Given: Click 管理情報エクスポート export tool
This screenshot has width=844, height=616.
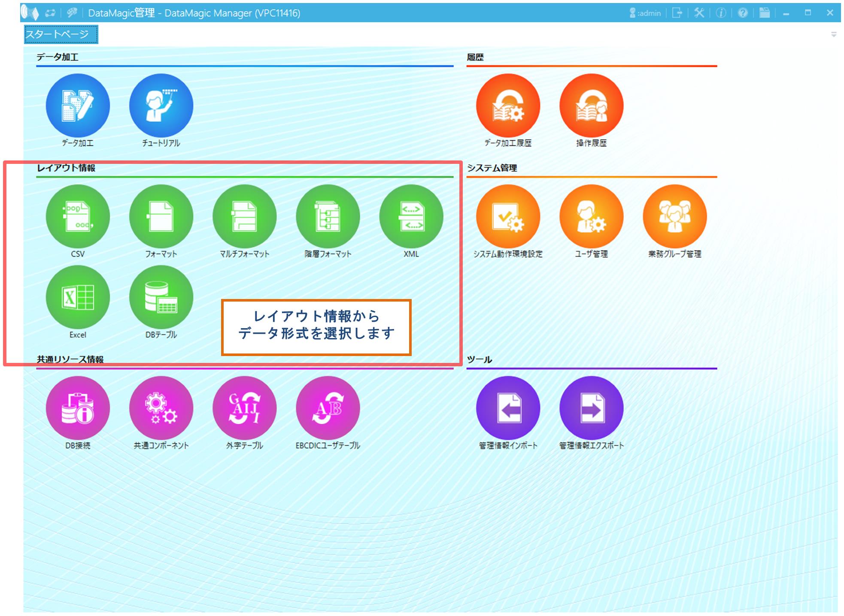Looking at the screenshot, I should pyautogui.click(x=591, y=408).
